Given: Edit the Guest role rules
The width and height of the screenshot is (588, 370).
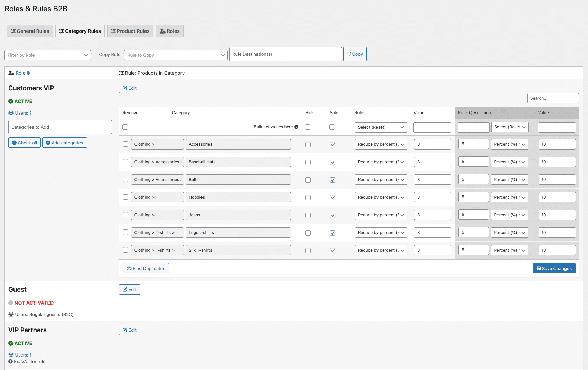Looking at the screenshot, I should 130,289.
